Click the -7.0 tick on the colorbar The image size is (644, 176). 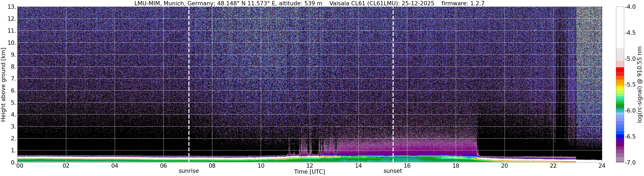pyautogui.click(x=630, y=163)
